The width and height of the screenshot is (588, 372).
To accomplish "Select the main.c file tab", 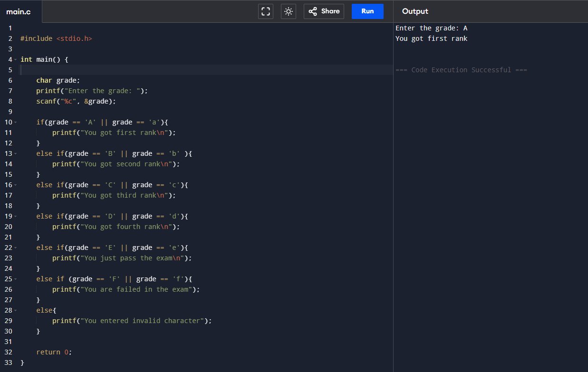I will pyautogui.click(x=19, y=11).
